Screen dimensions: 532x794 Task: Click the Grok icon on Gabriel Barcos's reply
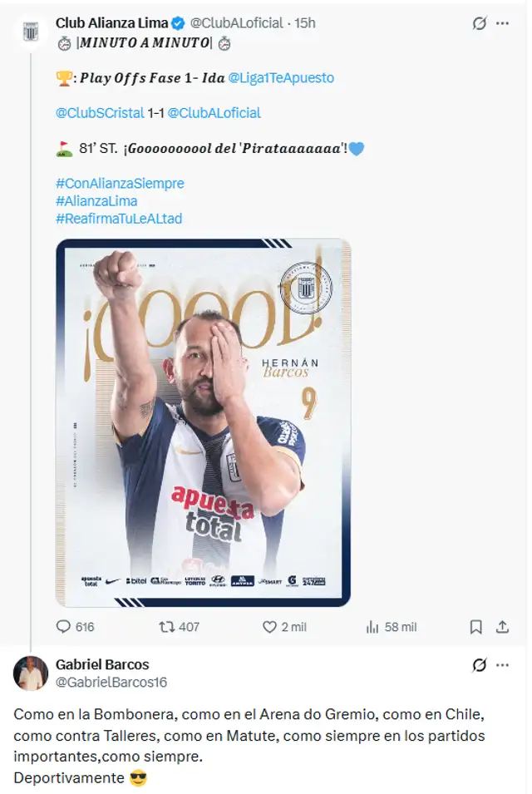point(479,665)
